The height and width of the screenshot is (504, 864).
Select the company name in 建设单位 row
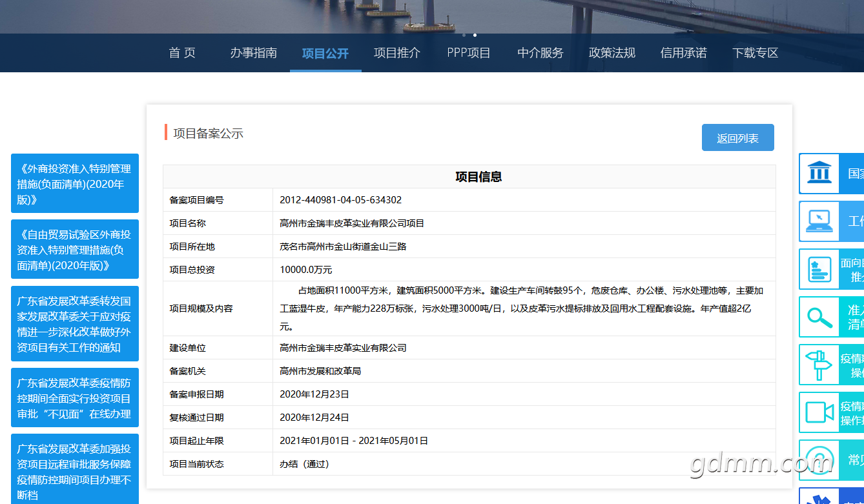(x=343, y=348)
